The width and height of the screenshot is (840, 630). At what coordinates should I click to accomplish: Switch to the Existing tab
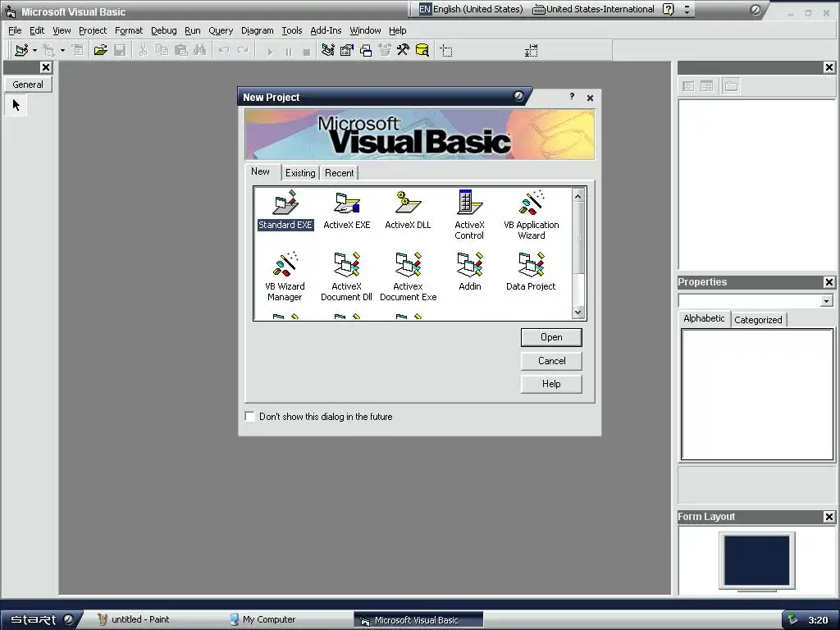(x=300, y=173)
